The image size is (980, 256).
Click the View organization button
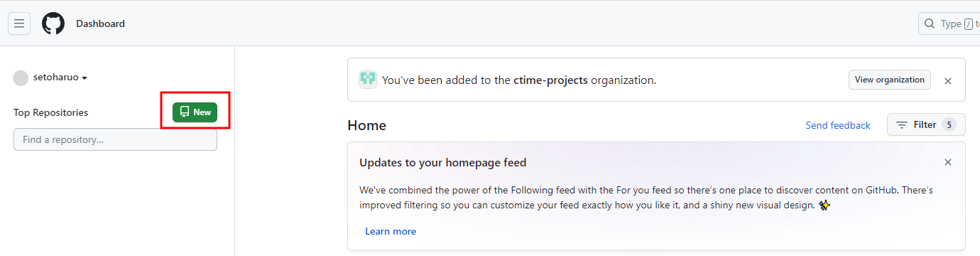(890, 80)
